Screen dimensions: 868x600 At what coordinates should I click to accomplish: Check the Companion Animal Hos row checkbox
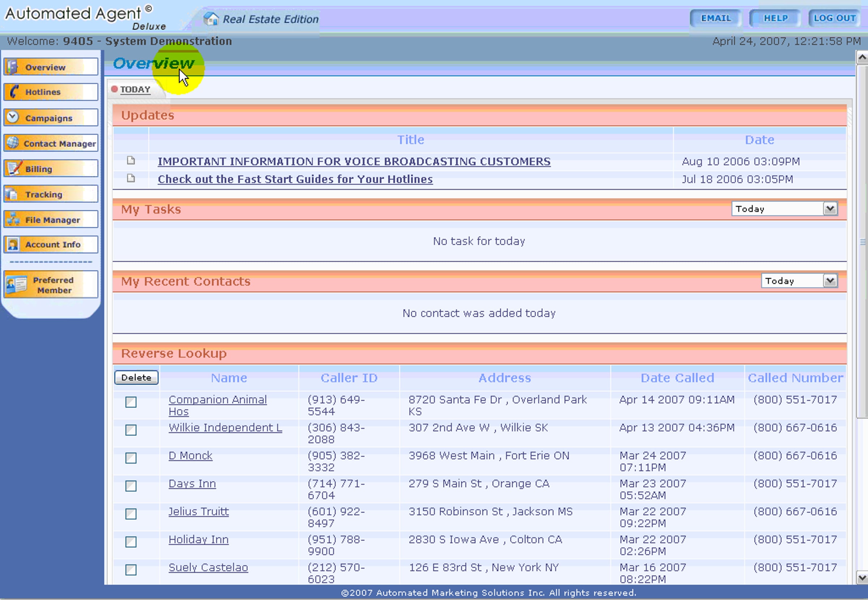pos(131,402)
